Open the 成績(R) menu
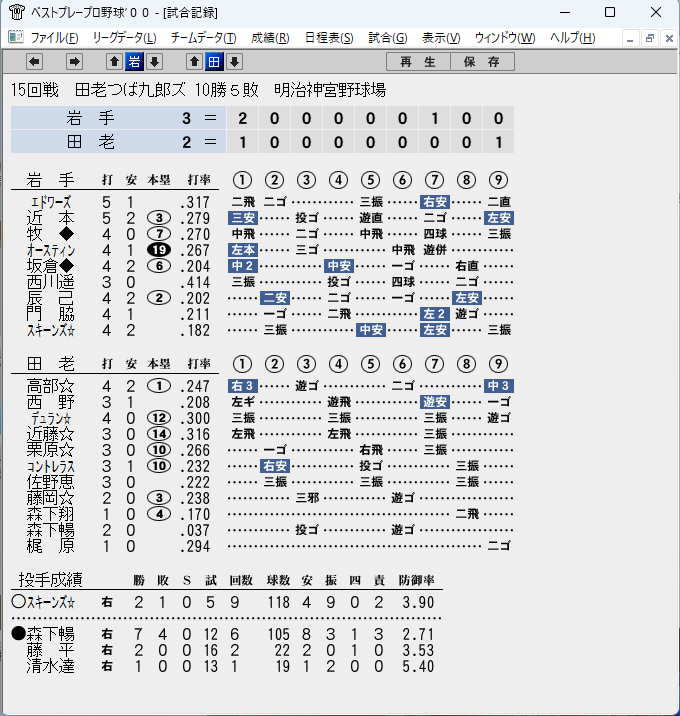680x716 pixels. coord(270,37)
